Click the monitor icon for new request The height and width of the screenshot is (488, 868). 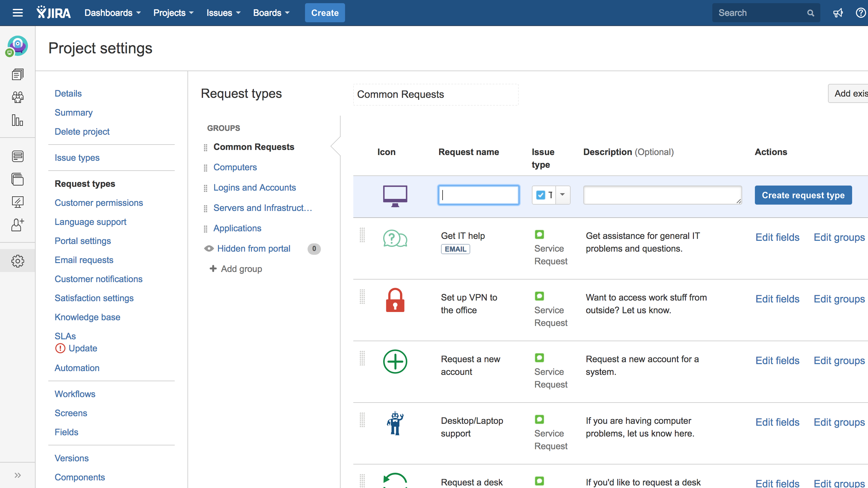tap(395, 195)
